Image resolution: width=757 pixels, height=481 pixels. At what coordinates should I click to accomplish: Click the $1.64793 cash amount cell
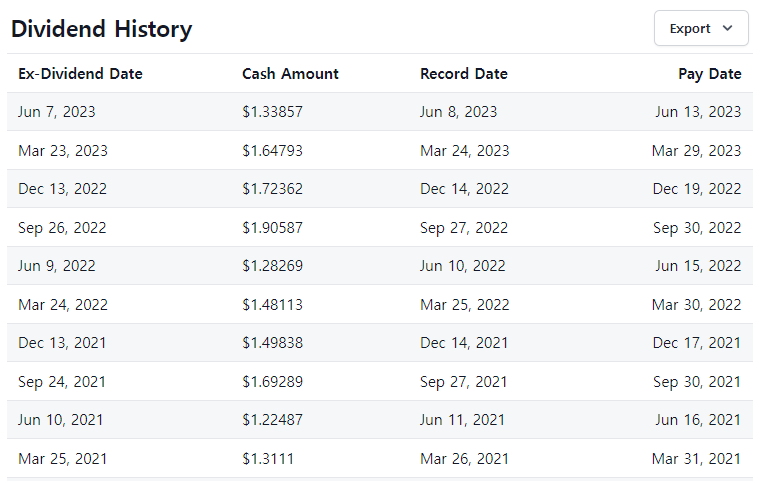click(x=272, y=151)
